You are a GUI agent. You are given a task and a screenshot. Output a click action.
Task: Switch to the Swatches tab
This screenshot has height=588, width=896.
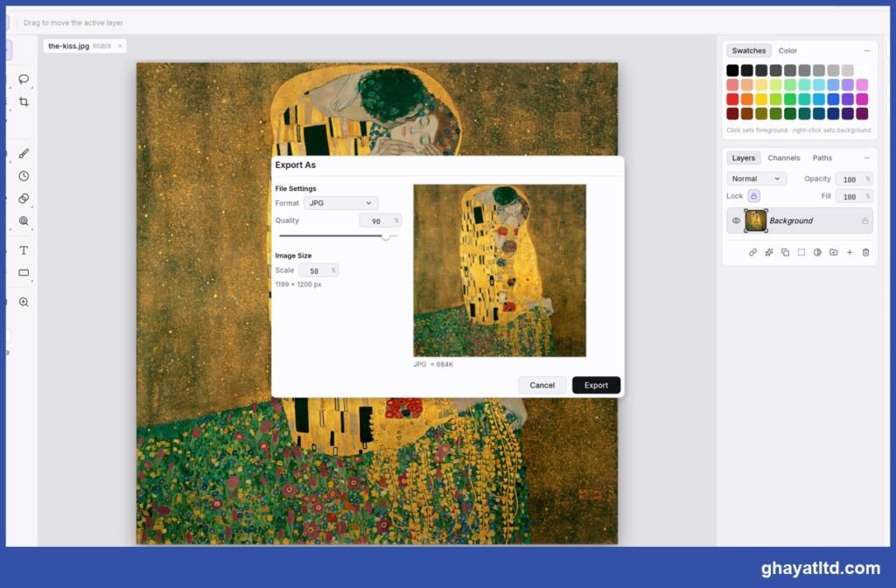coord(749,50)
